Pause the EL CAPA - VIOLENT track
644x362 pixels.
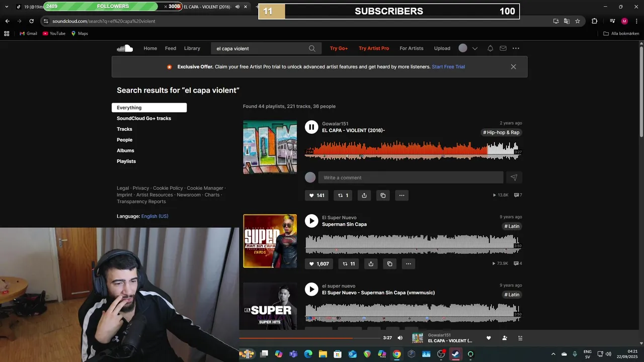[x=311, y=127]
